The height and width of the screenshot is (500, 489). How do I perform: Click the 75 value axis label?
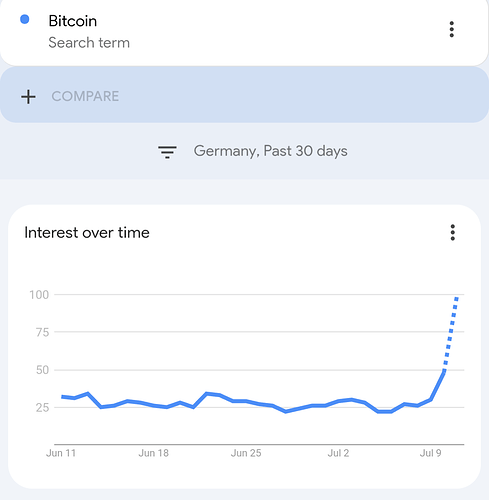pos(42,332)
